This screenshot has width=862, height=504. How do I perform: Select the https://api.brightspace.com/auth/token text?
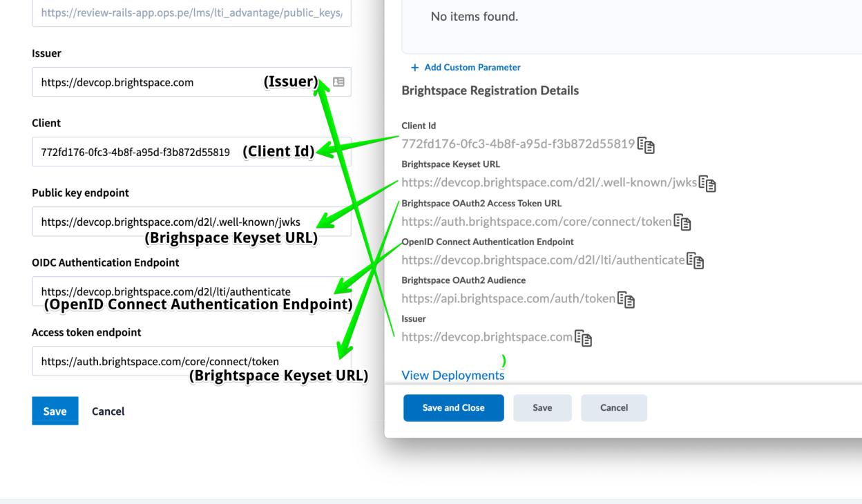(508, 299)
